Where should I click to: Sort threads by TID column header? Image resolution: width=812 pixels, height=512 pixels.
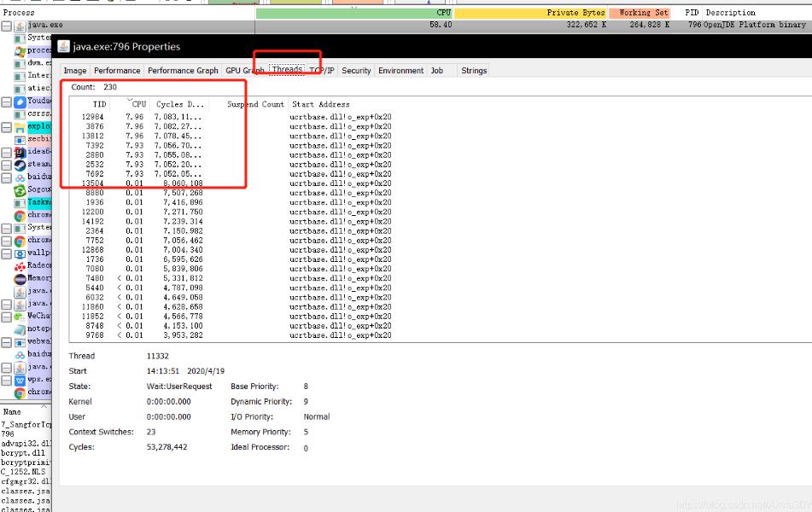pyautogui.click(x=99, y=104)
